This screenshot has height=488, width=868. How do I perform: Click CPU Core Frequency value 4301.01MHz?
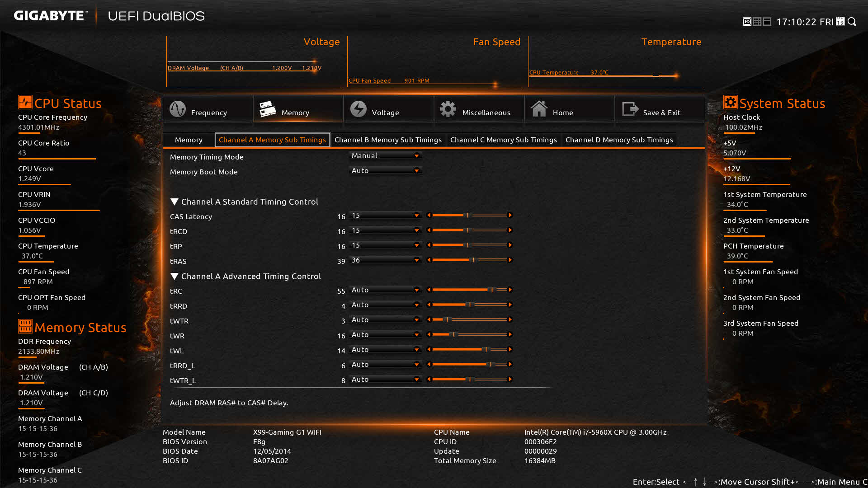coord(39,127)
